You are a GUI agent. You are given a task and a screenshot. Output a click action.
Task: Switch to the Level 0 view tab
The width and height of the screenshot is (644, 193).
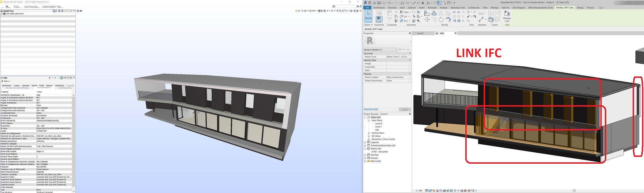(x=420, y=33)
